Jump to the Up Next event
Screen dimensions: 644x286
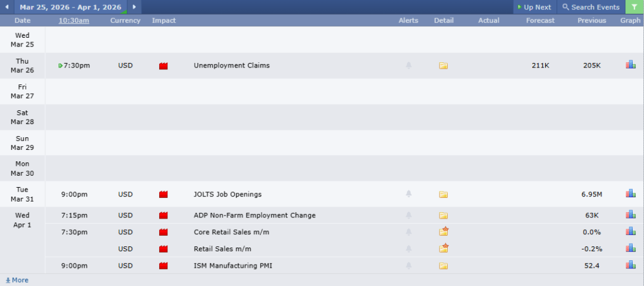pos(534,7)
